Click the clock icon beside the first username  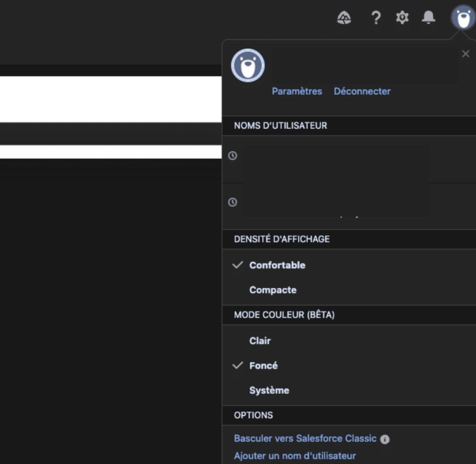point(233,155)
